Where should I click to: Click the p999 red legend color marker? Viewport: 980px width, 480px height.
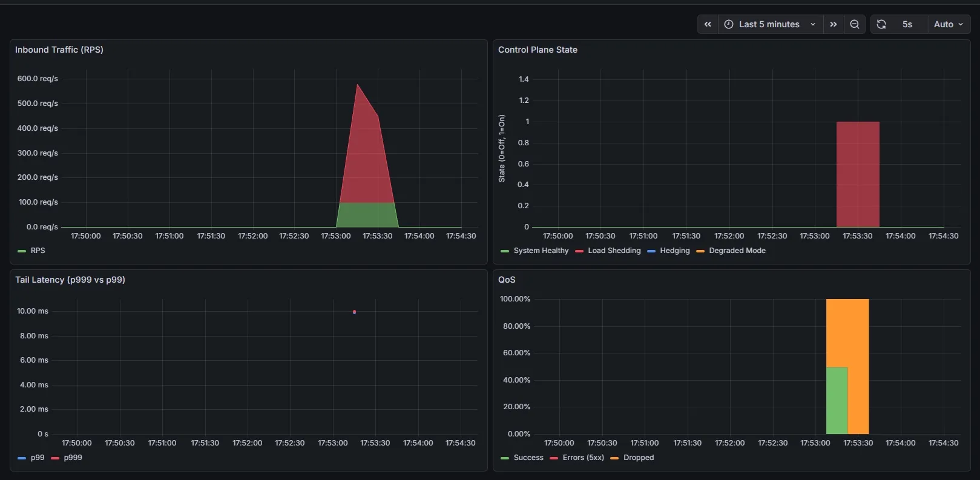(x=55, y=458)
